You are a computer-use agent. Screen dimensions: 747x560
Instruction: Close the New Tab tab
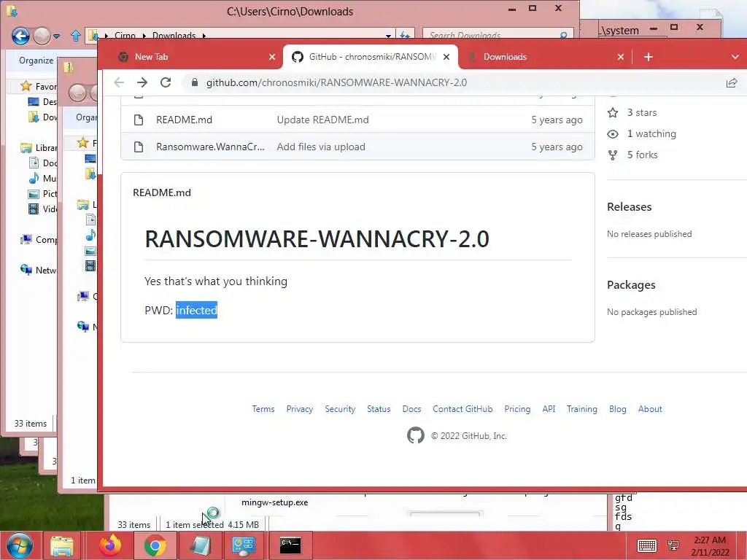[272, 57]
